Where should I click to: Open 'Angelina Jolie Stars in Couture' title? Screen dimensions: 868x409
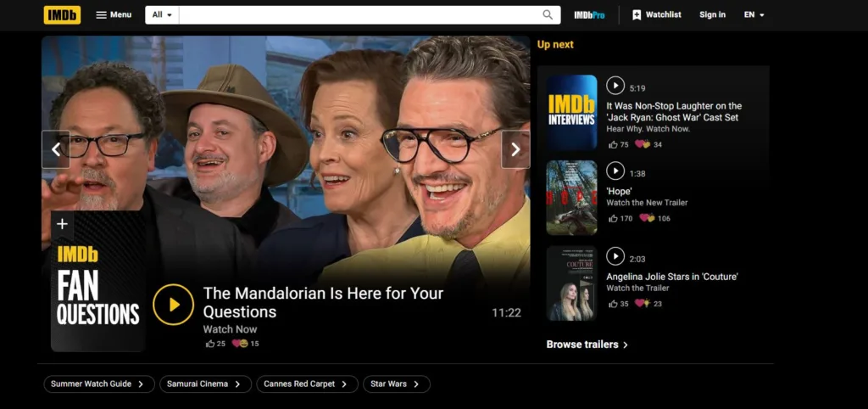pyautogui.click(x=672, y=277)
